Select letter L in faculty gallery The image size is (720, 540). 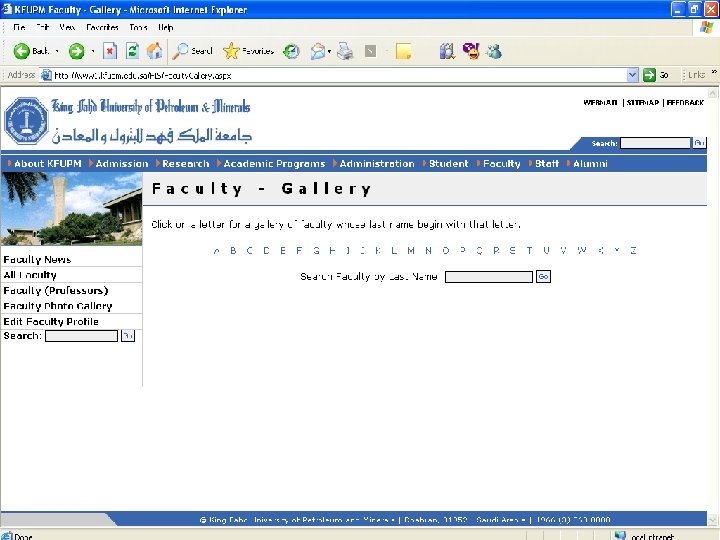[394, 250]
